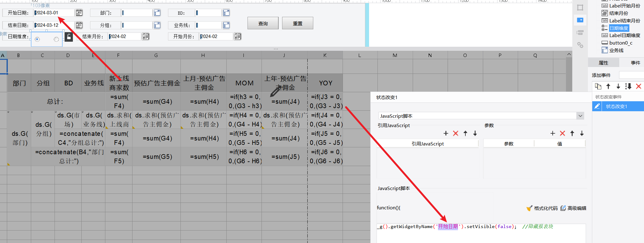Viewport: 644px width, 243px height.
Task: Delete the event with the red X icon
Action: (x=638, y=86)
